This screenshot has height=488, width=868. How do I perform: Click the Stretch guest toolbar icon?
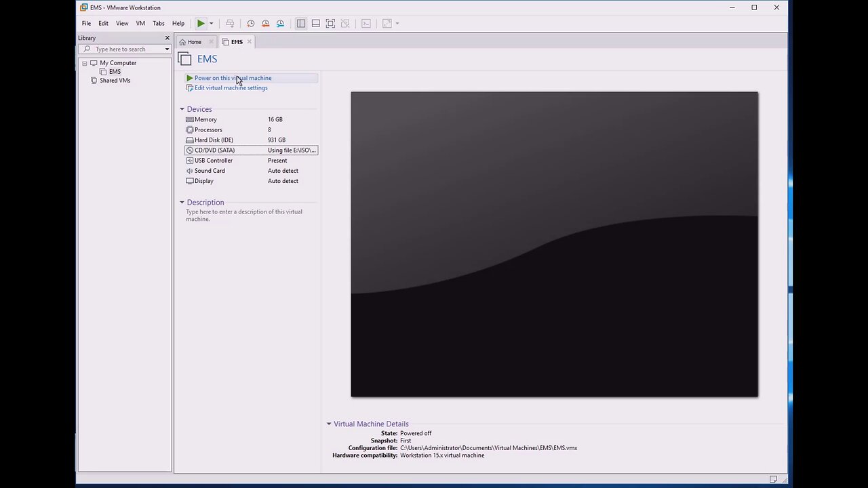point(387,23)
